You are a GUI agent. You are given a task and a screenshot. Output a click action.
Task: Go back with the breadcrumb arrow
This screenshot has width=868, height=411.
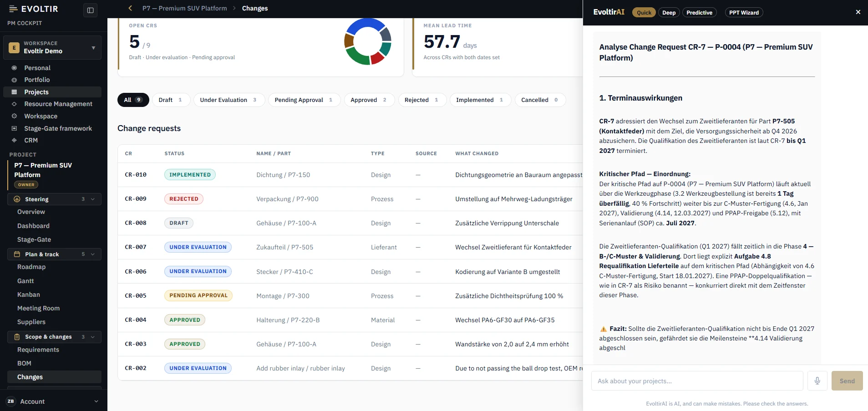[x=130, y=8]
